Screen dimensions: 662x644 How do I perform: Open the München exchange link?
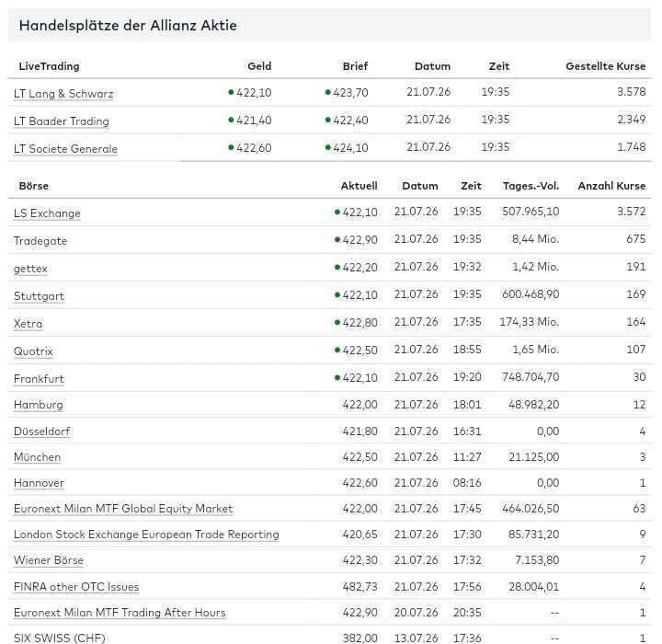[x=37, y=457]
